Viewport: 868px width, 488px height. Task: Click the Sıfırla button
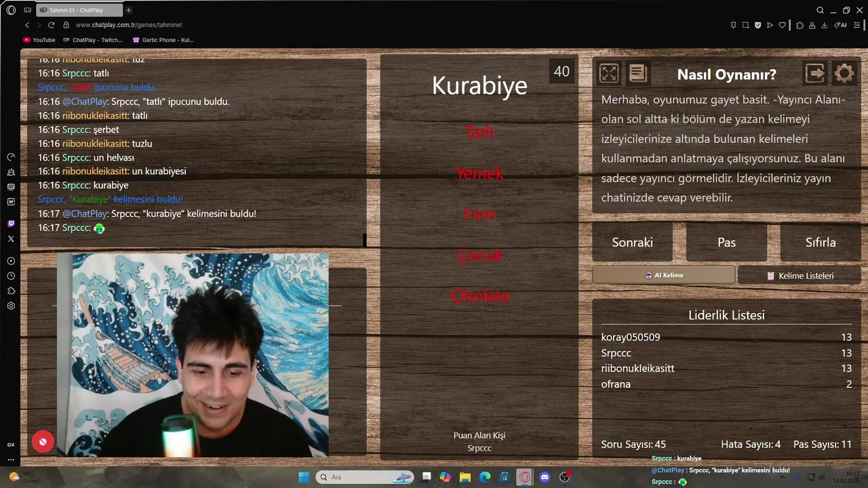pyautogui.click(x=821, y=242)
